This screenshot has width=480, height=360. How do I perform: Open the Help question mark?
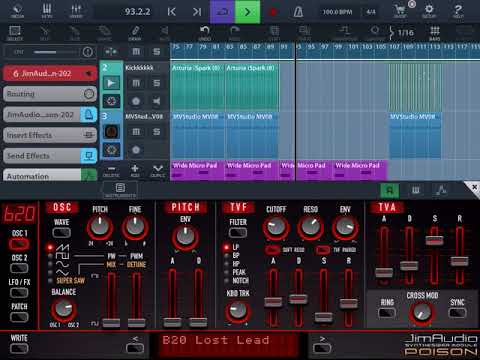point(458,11)
